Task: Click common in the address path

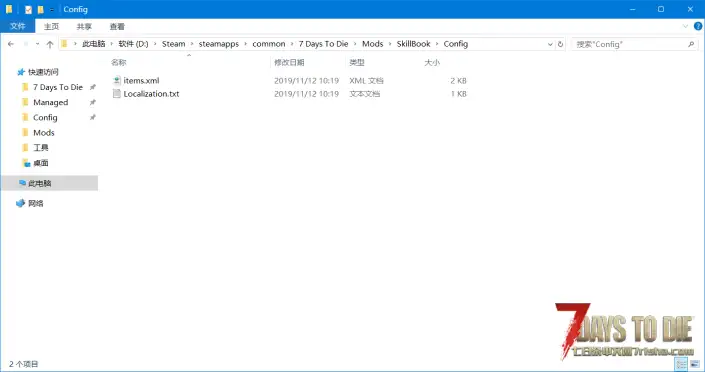Action: [269, 44]
